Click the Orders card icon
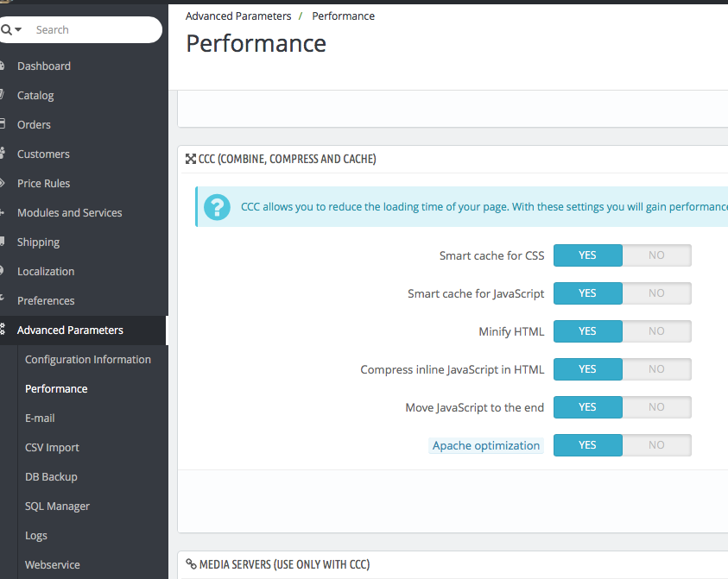Viewport: 728px width, 579px height. pos(3,124)
